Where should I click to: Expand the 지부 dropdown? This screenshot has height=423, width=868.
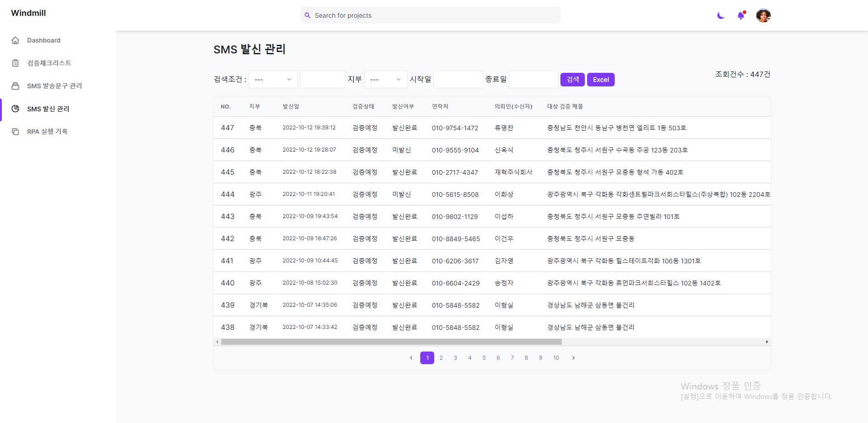pyautogui.click(x=385, y=80)
